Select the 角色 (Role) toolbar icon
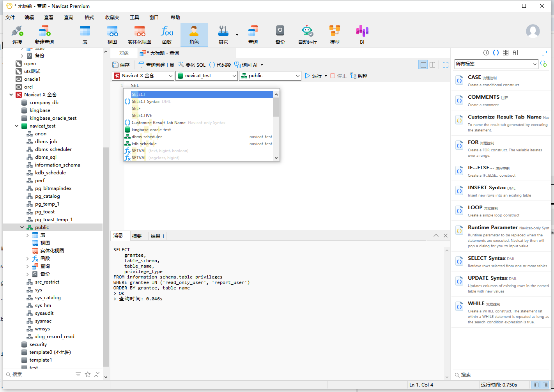This screenshot has height=392, width=554. (194, 35)
